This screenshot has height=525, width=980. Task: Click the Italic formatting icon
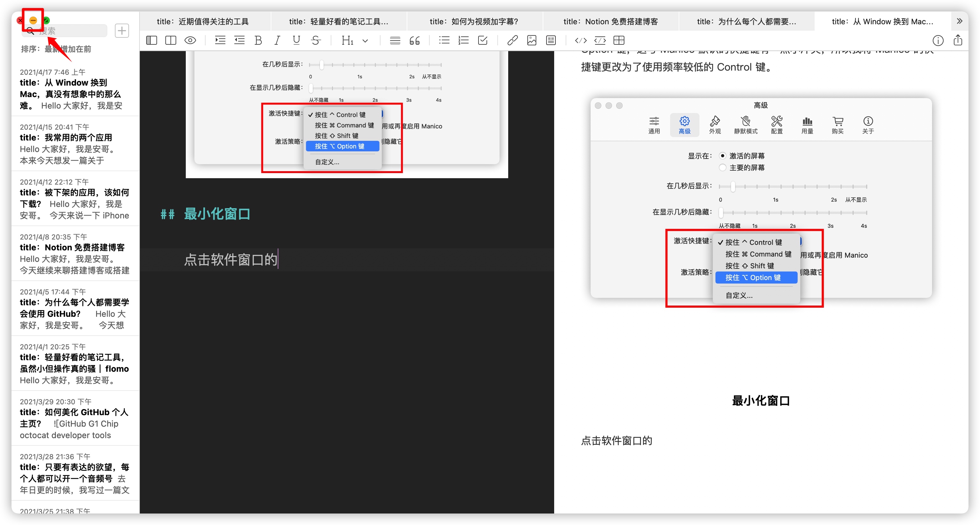(x=277, y=40)
